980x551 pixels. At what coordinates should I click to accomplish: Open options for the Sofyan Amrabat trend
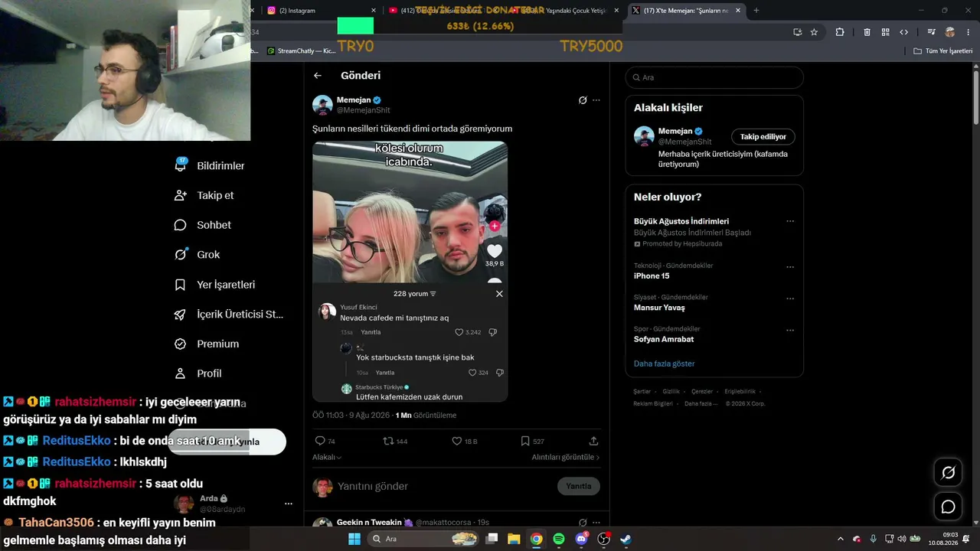click(x=790, y=331)
